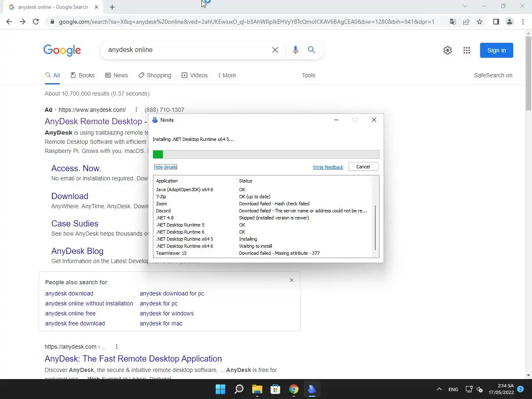532x399 pixels.
Task: Close the anydesk online tab
Action: click(96, 7)
